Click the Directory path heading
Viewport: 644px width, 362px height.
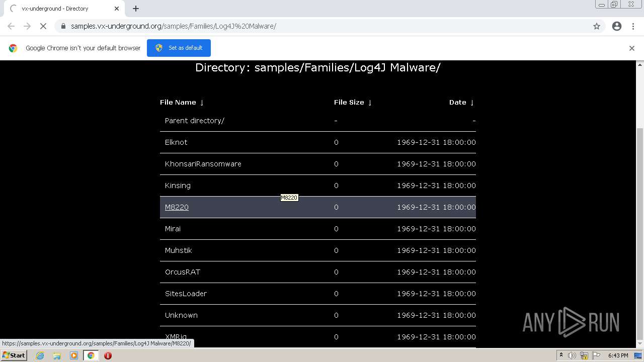tap(318, 67)
